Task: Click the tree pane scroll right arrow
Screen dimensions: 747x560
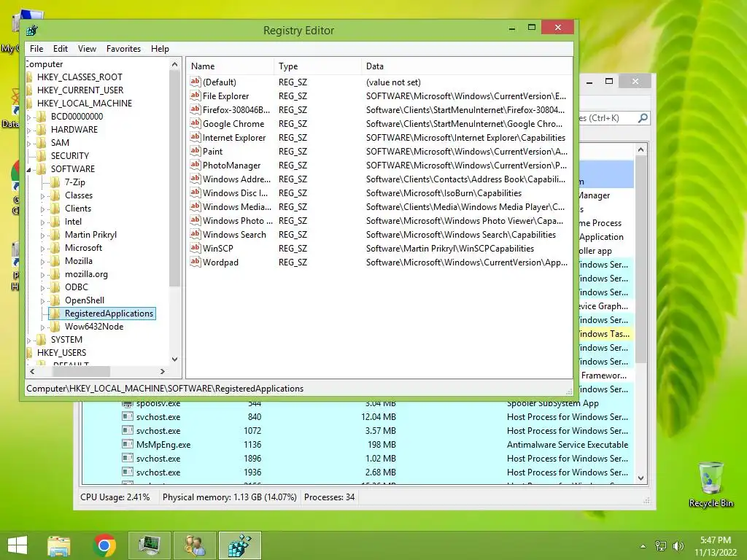Action: pos(163,371)
